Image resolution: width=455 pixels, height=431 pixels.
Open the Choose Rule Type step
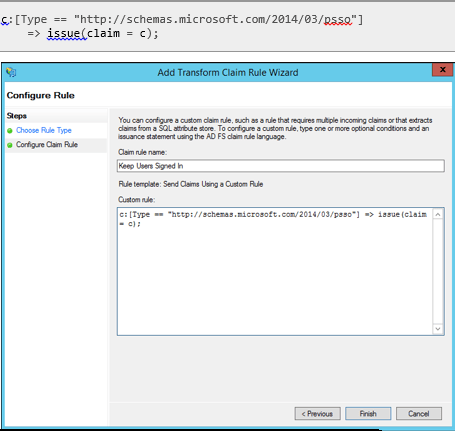point(44,130)
